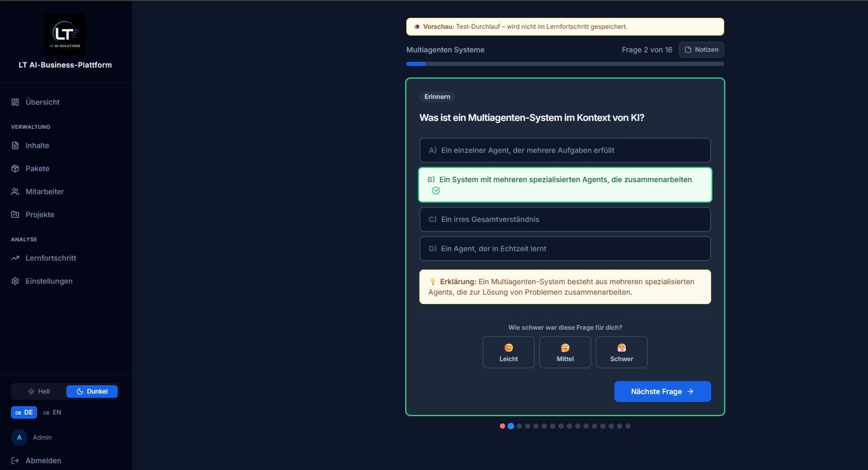Click the Lernfortschritt trend icon

pos(15,258)
